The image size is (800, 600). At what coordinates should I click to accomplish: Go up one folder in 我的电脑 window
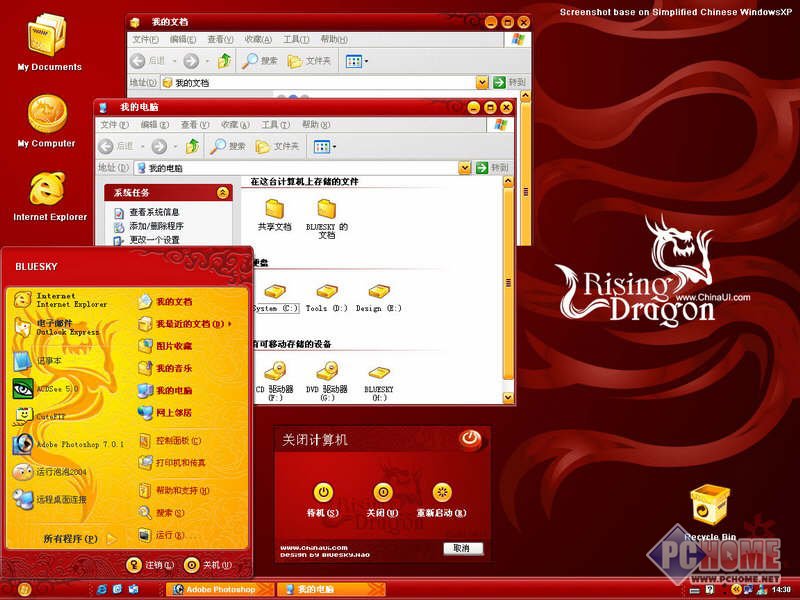pos(192,146)
